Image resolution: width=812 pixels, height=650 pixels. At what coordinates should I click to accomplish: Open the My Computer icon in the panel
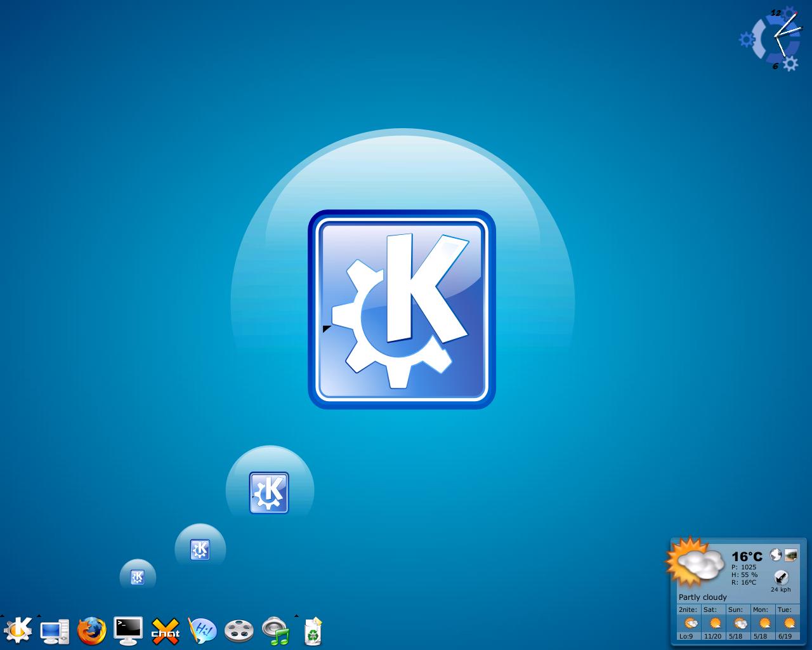[55, 631]
